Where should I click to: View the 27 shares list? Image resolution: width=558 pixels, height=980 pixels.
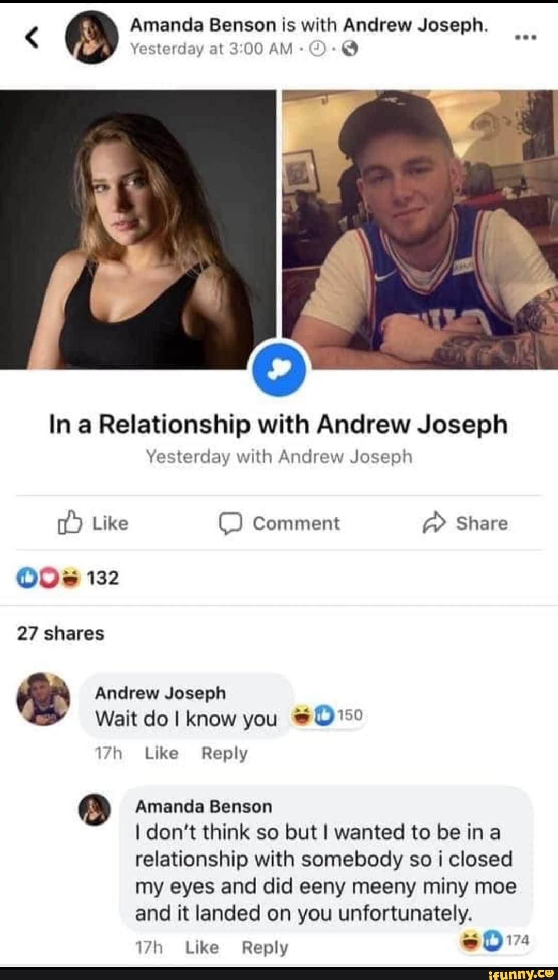[x=60, y=633]
